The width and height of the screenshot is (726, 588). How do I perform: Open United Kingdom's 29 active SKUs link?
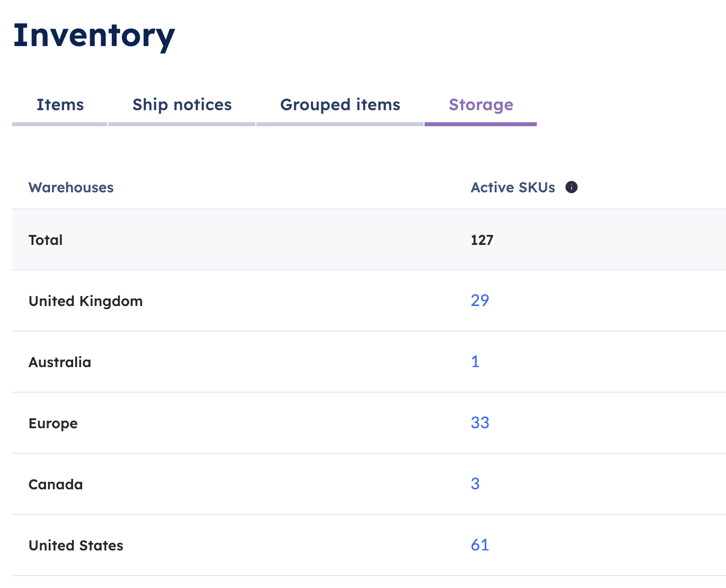(x=480, y=301)
